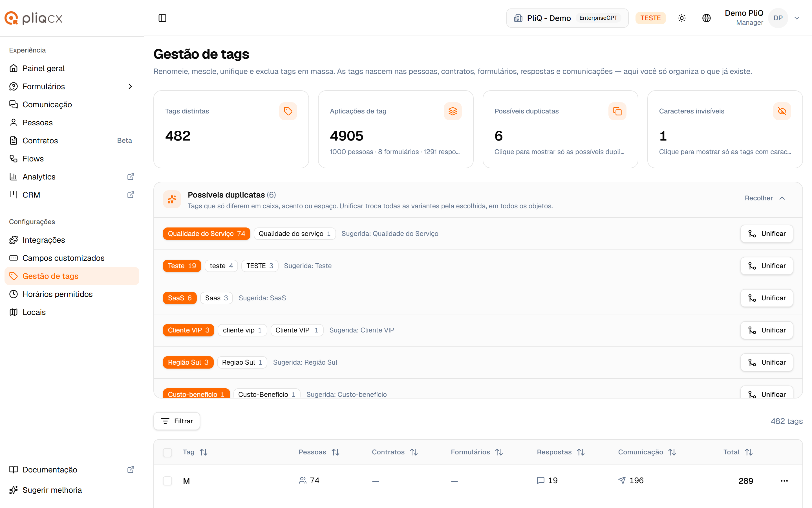The height and width of the screenshot is (508, 812).
Task: Expand the Formulários submenu chevron
Action: [131, 87]
